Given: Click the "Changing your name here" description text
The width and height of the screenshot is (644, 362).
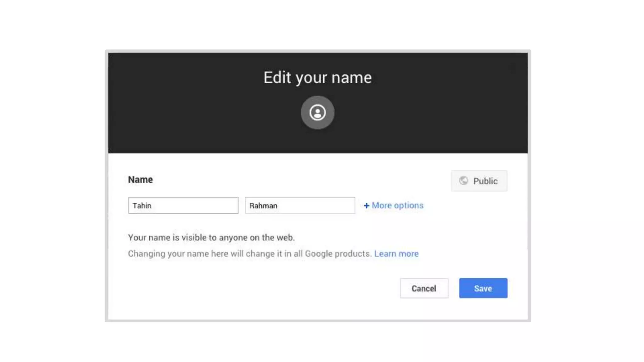Looking at the screenshot, I should pyautogui.click(x=250, y=254).
